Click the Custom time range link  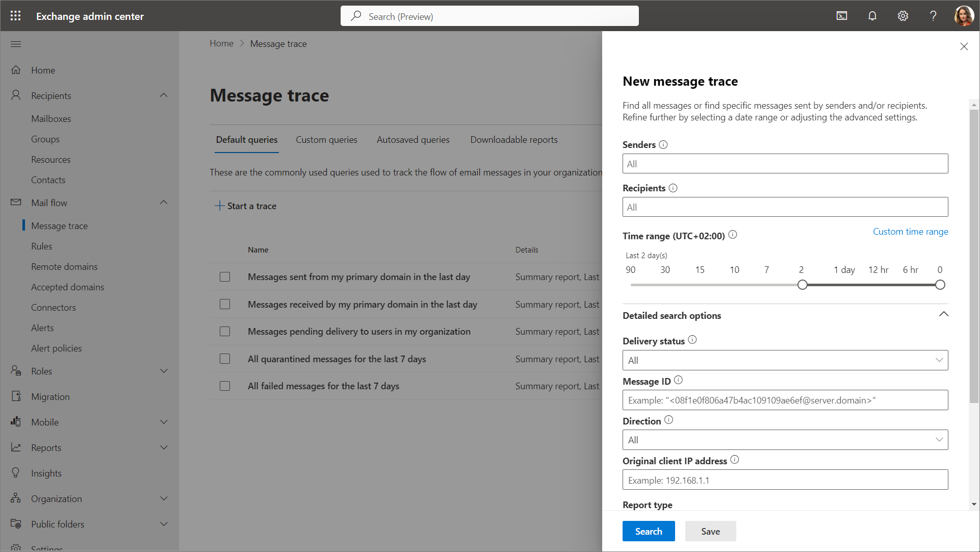point(910,232)
